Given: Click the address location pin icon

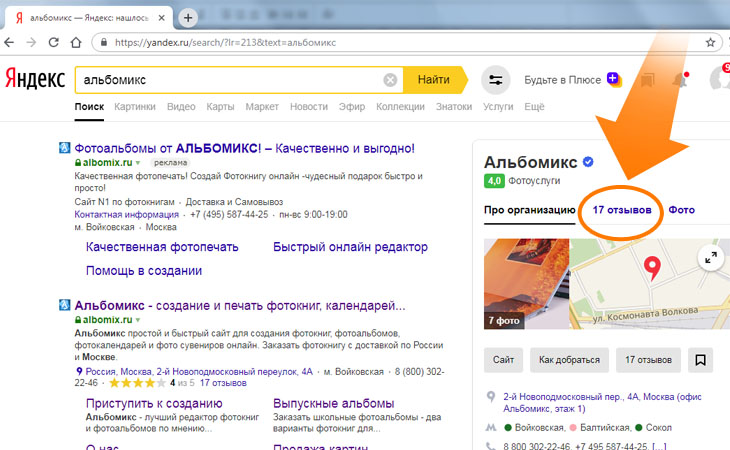Looking at the screenshot, I should pyautogui.click(x=490, y=397).
